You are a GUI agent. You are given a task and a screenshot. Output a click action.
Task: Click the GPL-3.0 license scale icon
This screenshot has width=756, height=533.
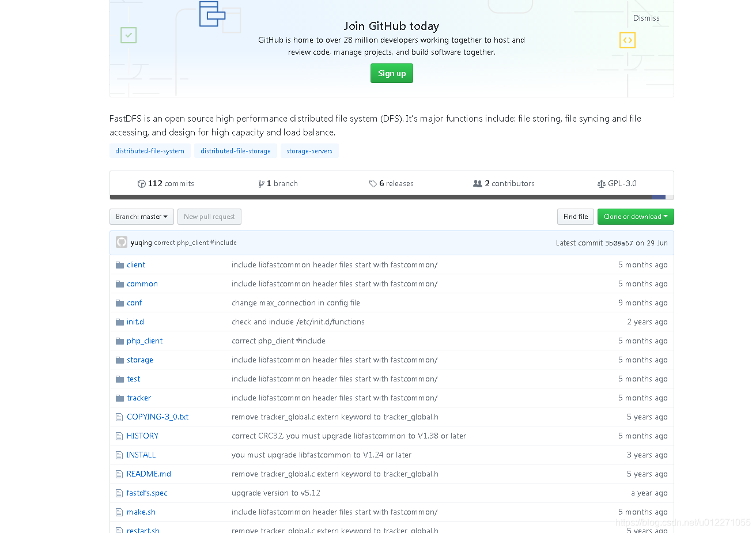tap(602, 184)
